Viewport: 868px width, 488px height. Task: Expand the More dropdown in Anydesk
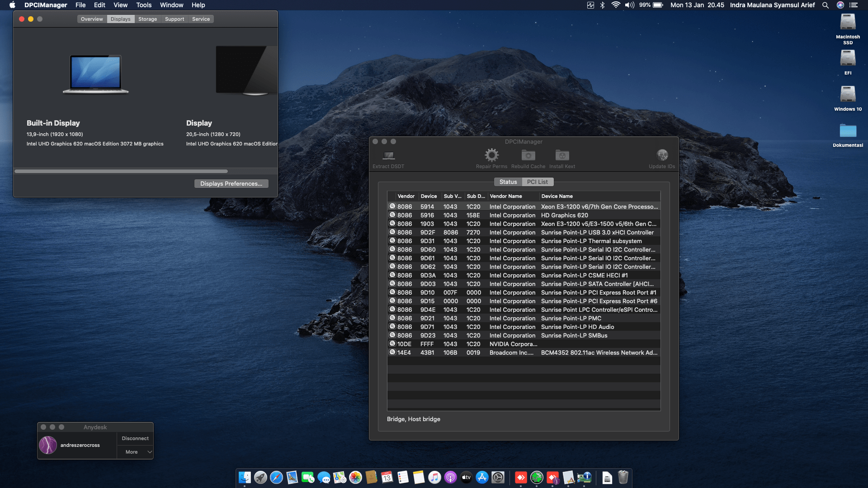tap(135, 452)
